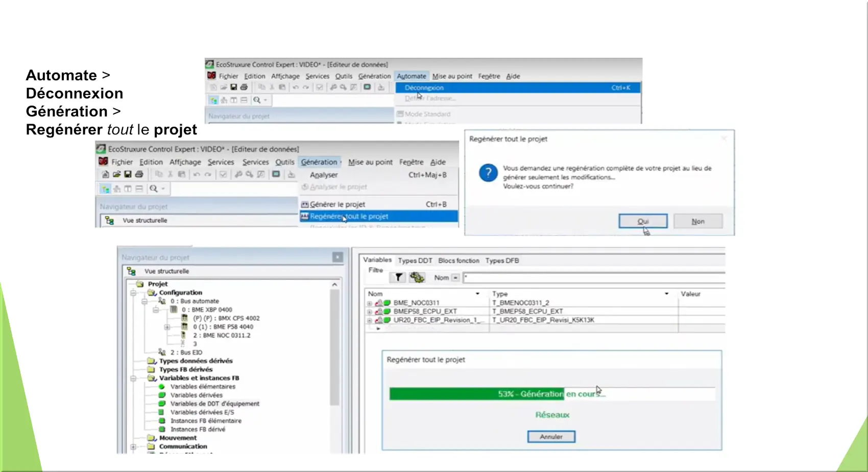This screenshot has height=472, width=868.
Task: Open Automate menu in the window showing Déconnexion
Action: (411, 76)
